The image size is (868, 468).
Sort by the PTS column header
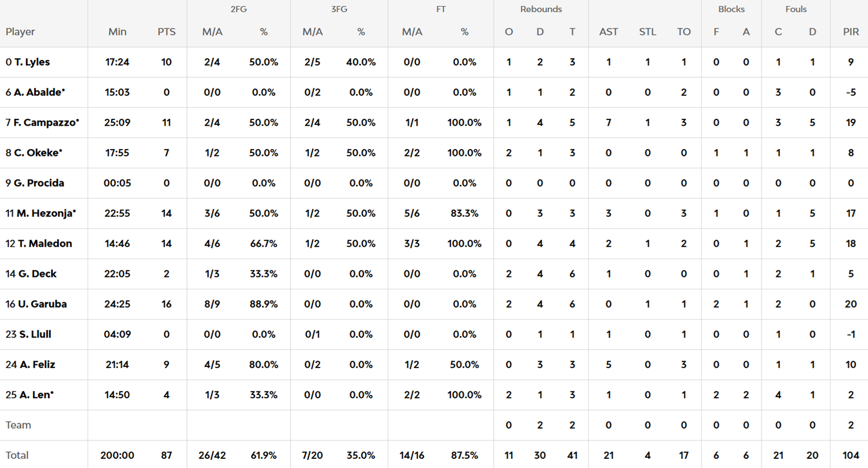click(166, 32)
